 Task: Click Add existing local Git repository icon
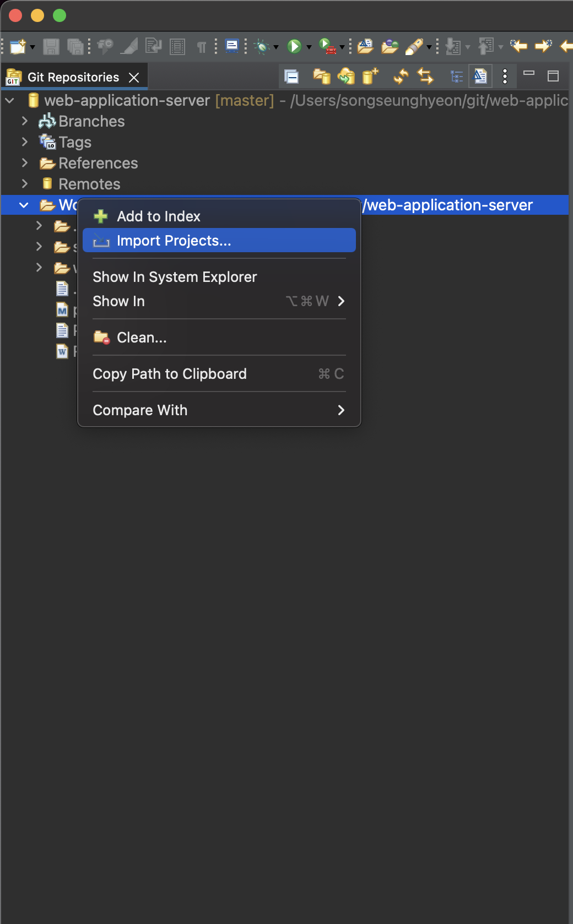pyautogui.click(x=322, y=77)
